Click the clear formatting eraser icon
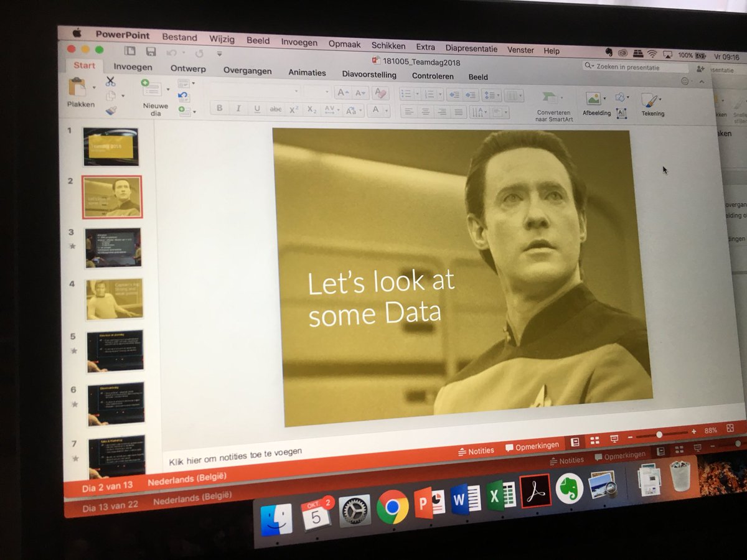 click(x=380, y=93)
